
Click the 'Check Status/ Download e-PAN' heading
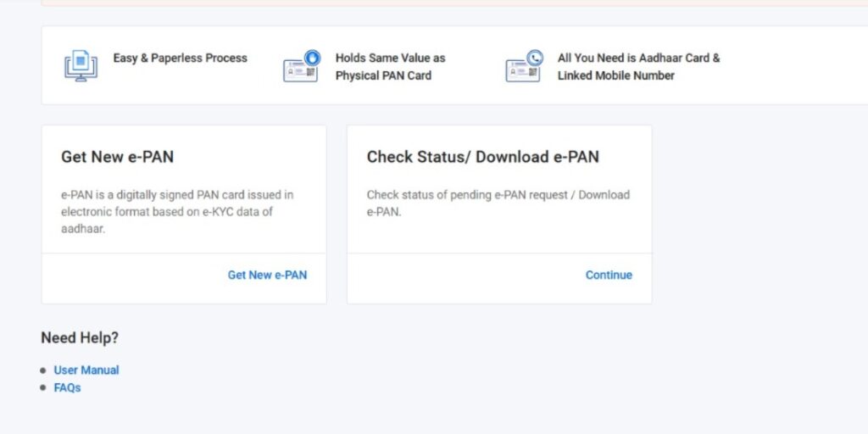482,157
